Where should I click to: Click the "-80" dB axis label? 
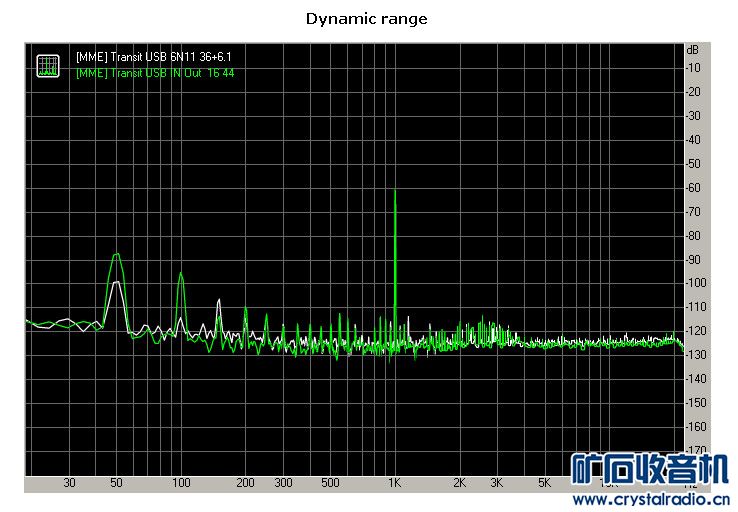tap(693, 236)
